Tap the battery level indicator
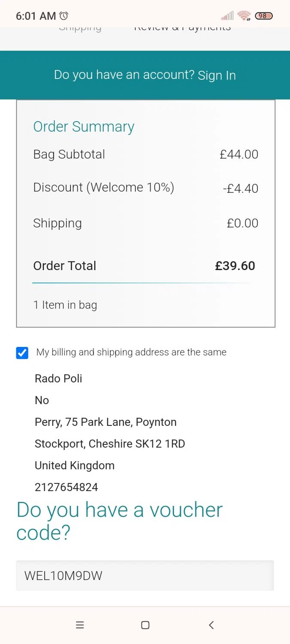Screen dimensions: 290x644 click(263, 16)
